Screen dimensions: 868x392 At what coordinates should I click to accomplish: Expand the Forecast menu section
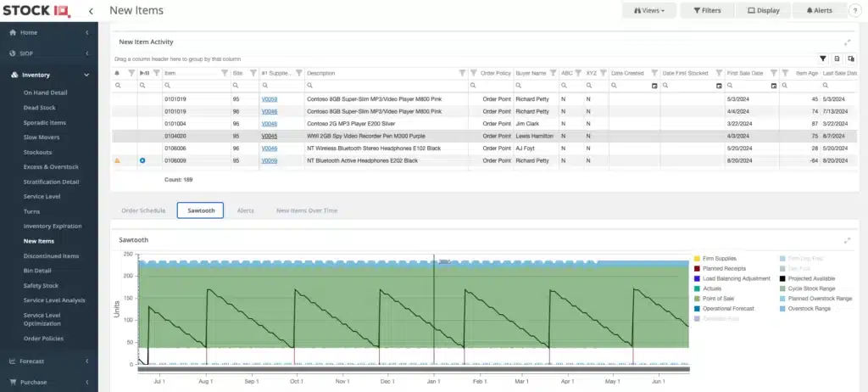click(86, 361)
